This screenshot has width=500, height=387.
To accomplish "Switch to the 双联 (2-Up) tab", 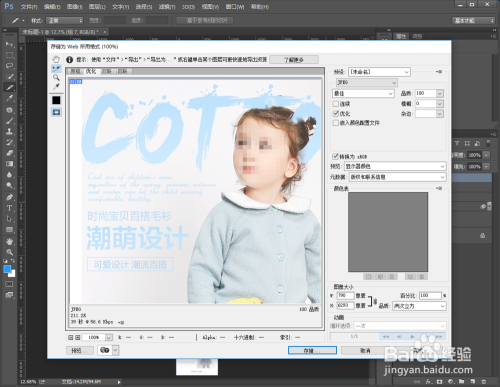I will click(107, 71).
